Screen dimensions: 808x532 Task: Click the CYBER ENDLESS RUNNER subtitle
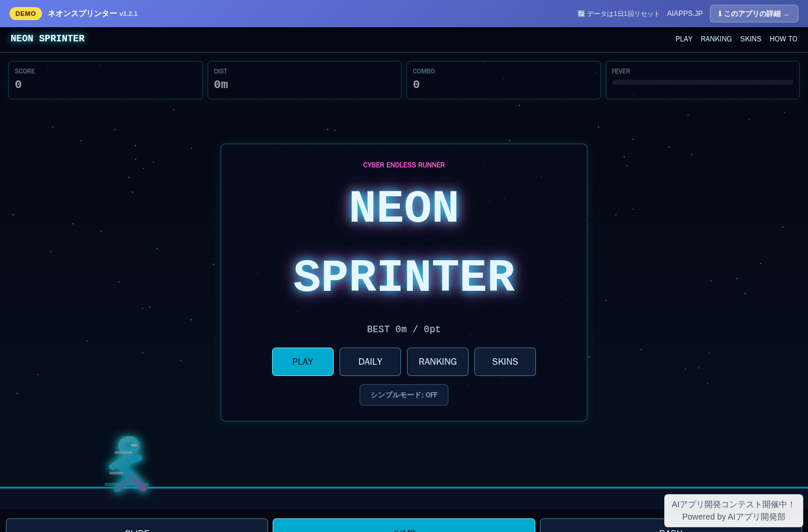coord(404,165)
